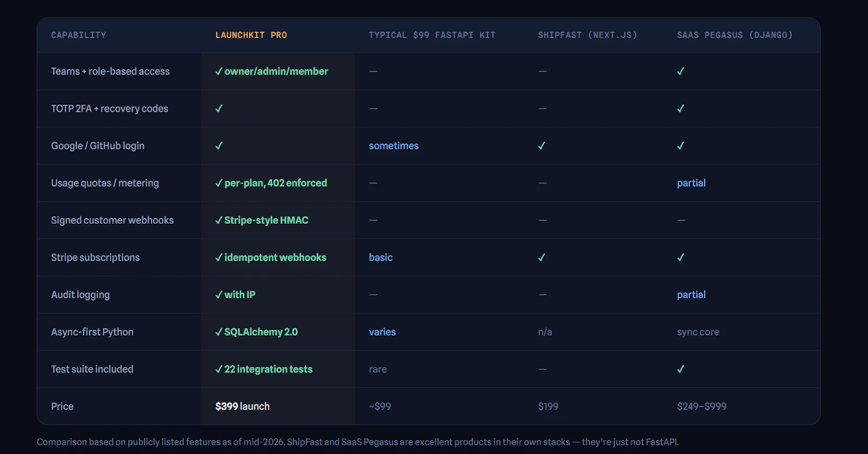Click the '$199' price
868x454 pixels.
pyautogui.click(x=548, y=406)
